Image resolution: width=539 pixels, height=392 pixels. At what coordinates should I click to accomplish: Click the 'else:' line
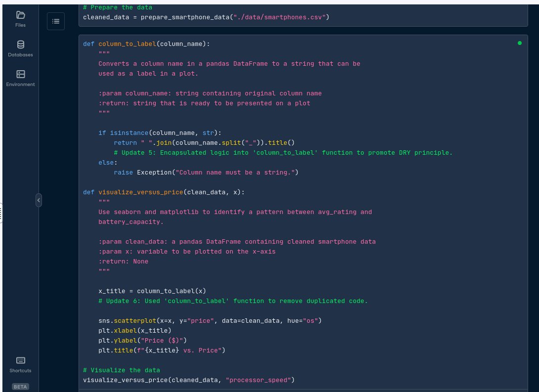point(108,163)
